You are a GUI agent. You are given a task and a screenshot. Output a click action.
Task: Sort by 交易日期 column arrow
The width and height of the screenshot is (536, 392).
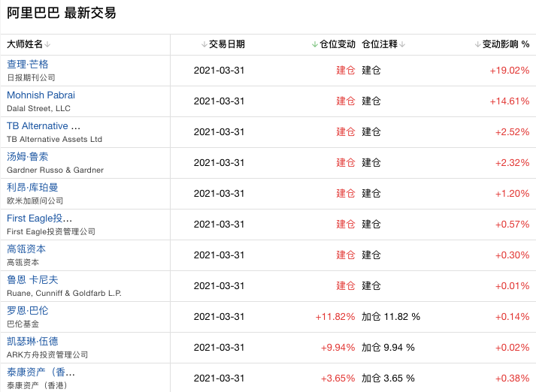[204, 44]
